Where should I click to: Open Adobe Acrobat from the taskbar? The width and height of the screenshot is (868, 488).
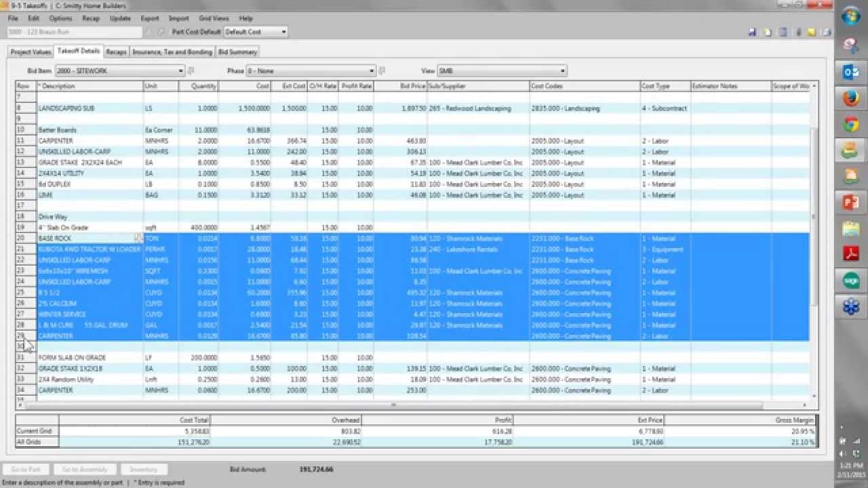coord(851,254)
